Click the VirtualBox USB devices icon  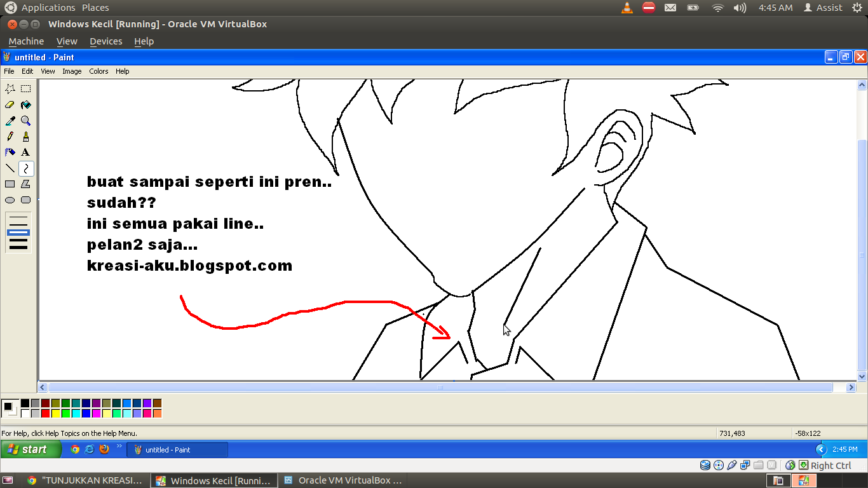coord(732,465)
